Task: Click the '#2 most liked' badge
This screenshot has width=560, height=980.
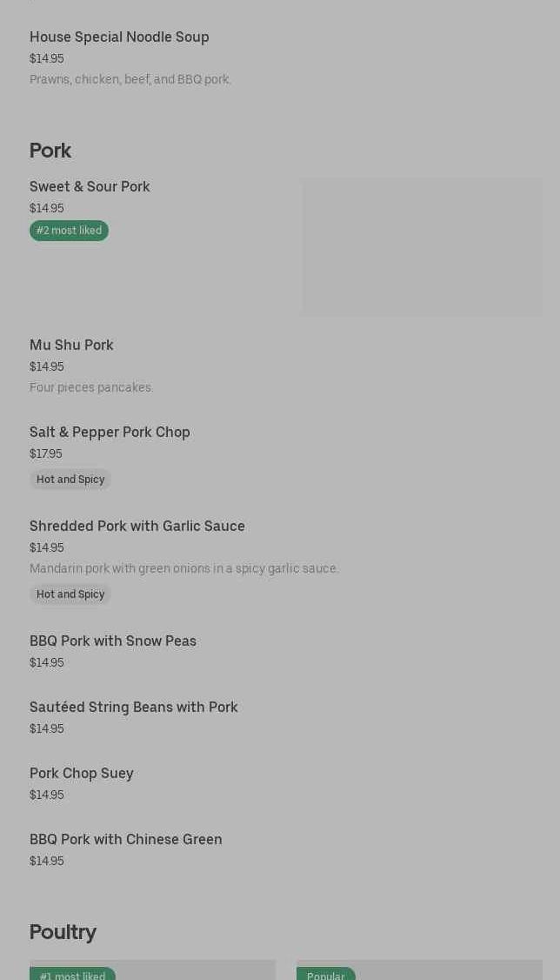Action: [x=69, y=231]
